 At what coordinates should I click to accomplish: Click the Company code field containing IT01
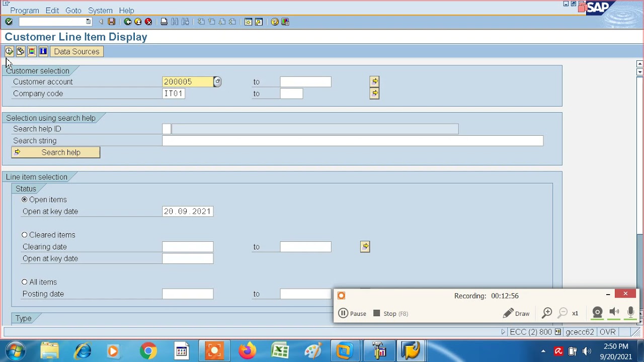tap(174, 94)
